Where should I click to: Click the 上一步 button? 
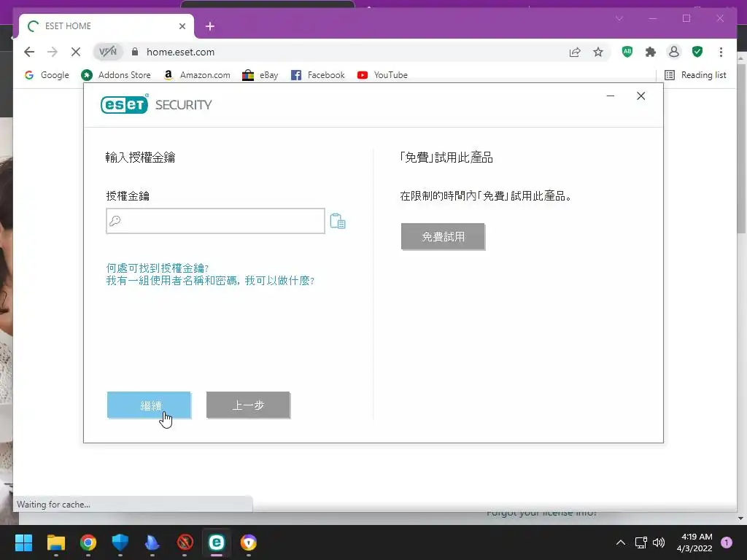[248, 405]
